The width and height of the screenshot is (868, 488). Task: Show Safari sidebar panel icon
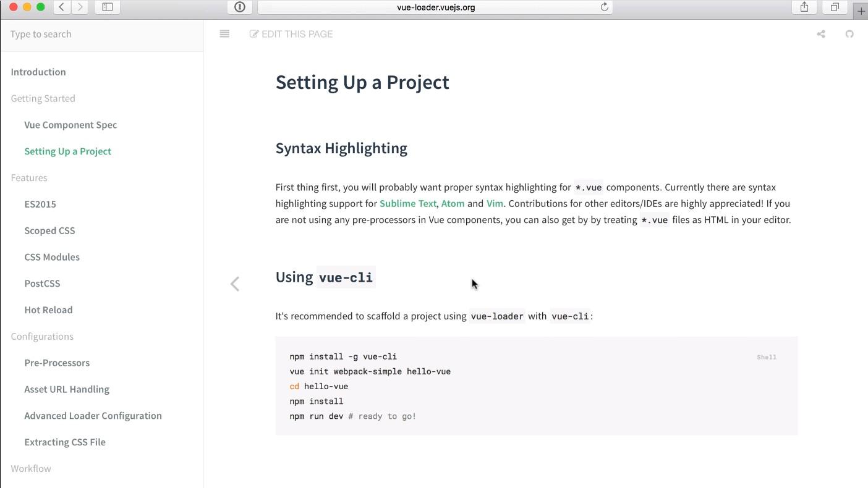[108, 7]
